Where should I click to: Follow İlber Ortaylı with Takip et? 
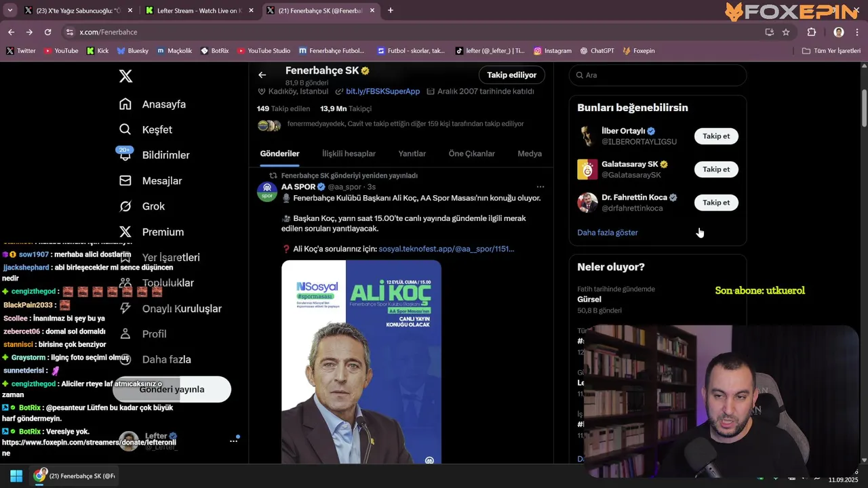[x=716, y=136]
